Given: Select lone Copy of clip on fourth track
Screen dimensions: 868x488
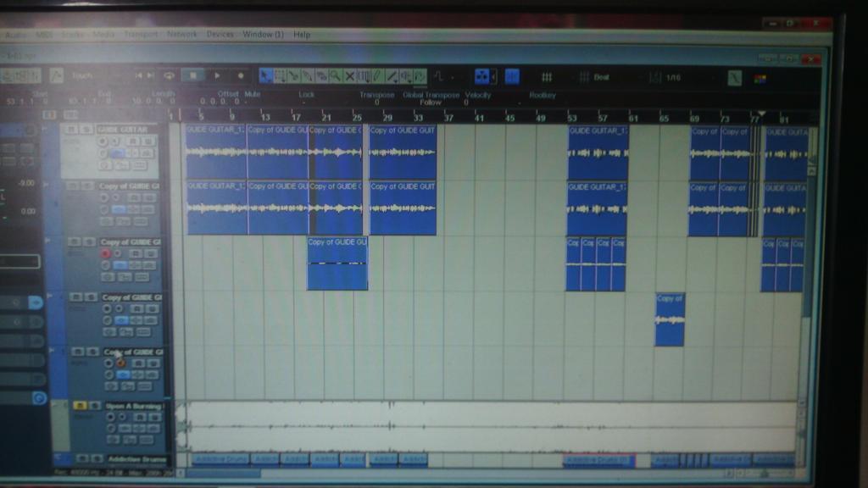Looking at the screenshot, I should [x=670, y=319].
